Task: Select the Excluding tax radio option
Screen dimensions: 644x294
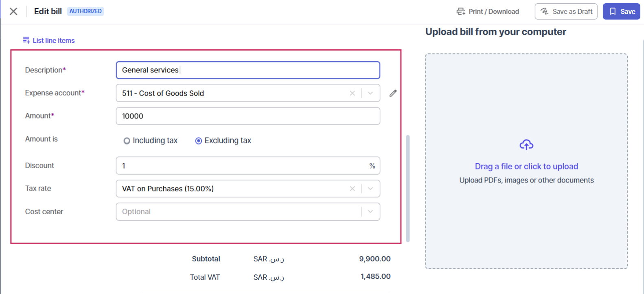Action: tap(199, 141)
